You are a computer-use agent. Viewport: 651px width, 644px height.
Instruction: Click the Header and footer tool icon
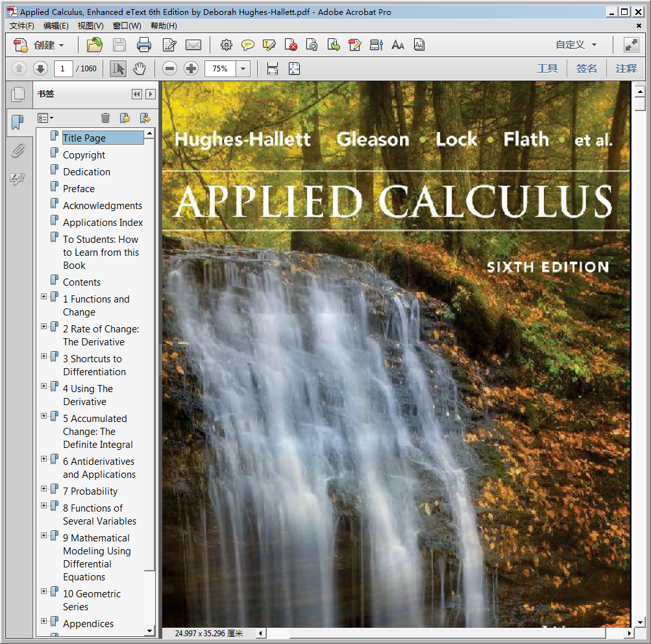click(376, 45)
